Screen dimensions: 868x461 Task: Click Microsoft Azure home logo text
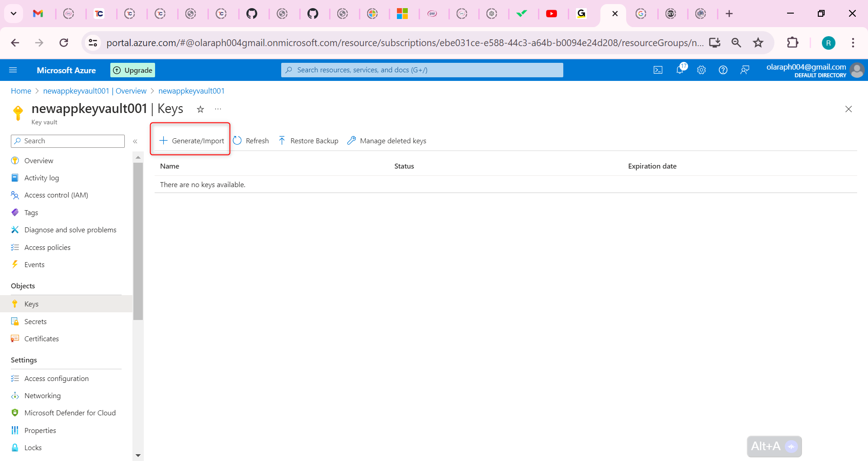coord(66,70)
